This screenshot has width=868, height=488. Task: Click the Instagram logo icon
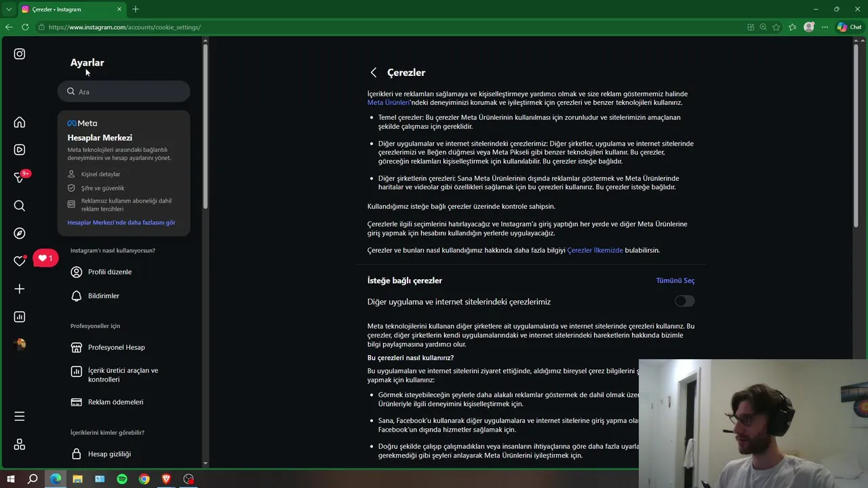point(20,54)
